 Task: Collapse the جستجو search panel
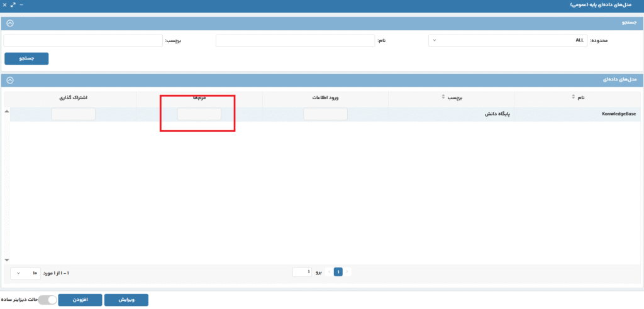pos(10,23)
